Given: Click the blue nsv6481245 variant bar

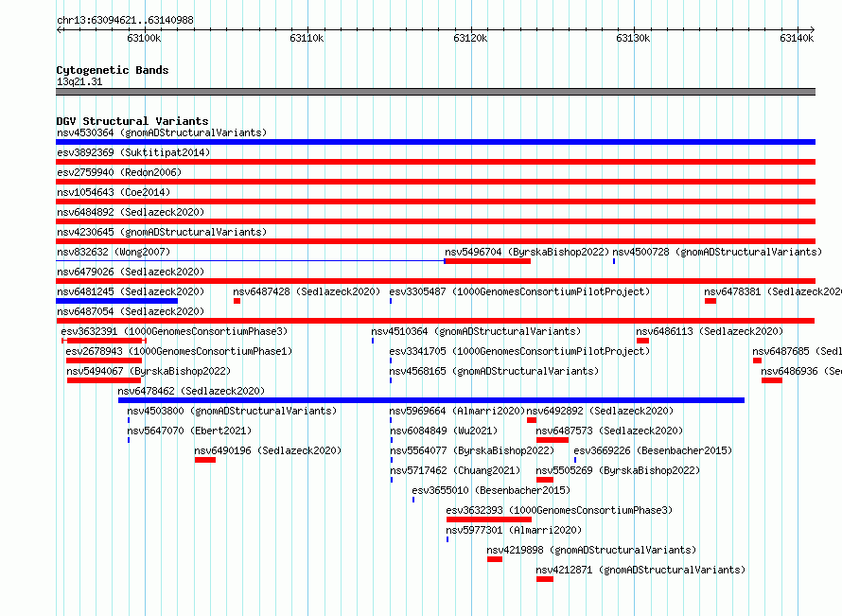Looking at the screenshot, I should pyautogui.click(x=117, y=301).
